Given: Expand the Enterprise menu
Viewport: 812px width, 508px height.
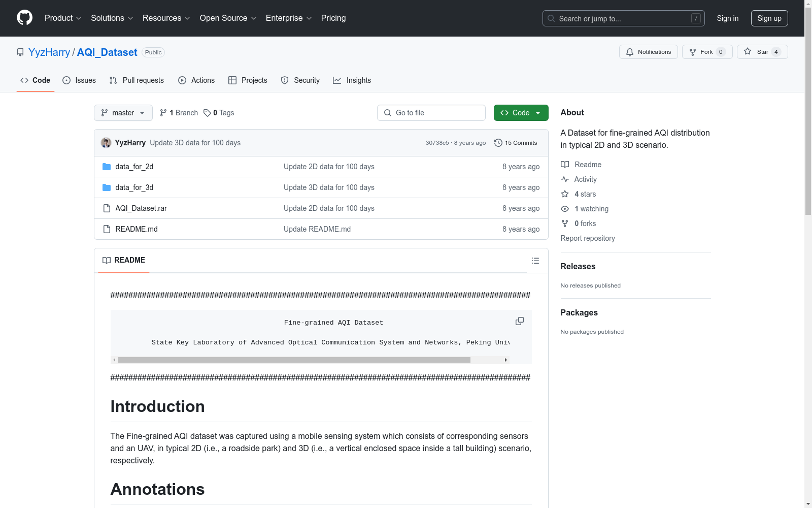Looking at the screenshot, I should [289, 18].
